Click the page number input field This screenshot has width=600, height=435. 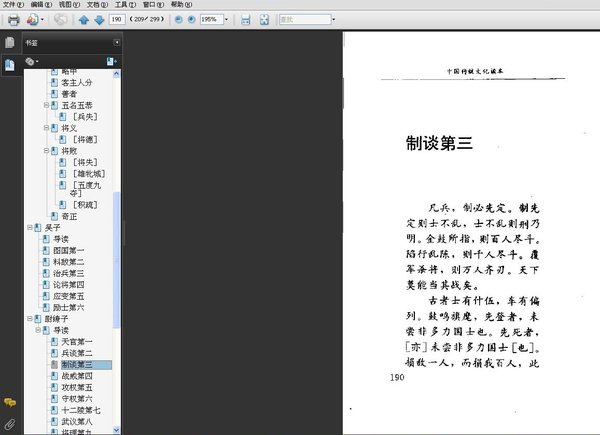[x=117, y=19]
